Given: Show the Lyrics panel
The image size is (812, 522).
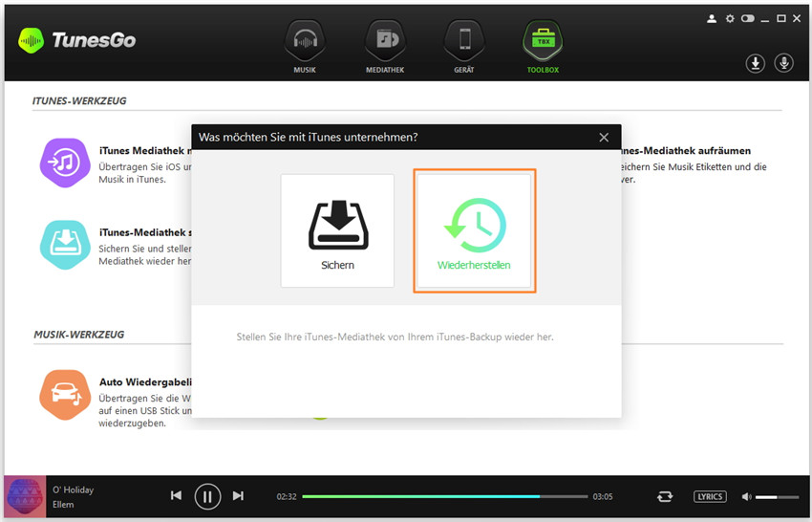Looking at the screenshot, I should [710, 496].
